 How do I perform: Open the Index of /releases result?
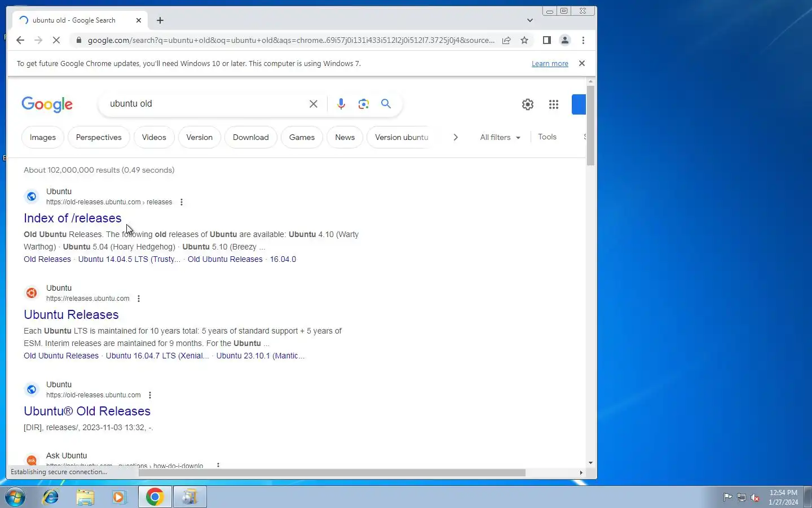[73, 218]
